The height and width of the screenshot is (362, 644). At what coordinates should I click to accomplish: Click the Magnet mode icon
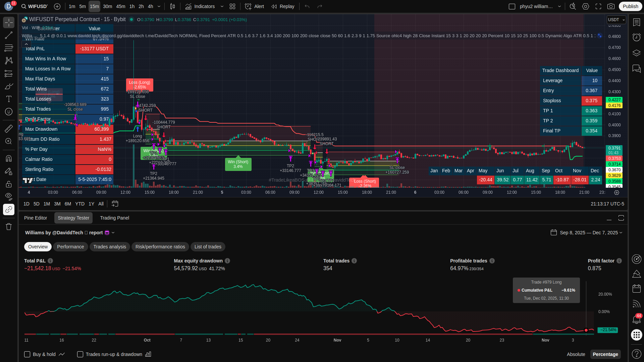tap(9, 158)
